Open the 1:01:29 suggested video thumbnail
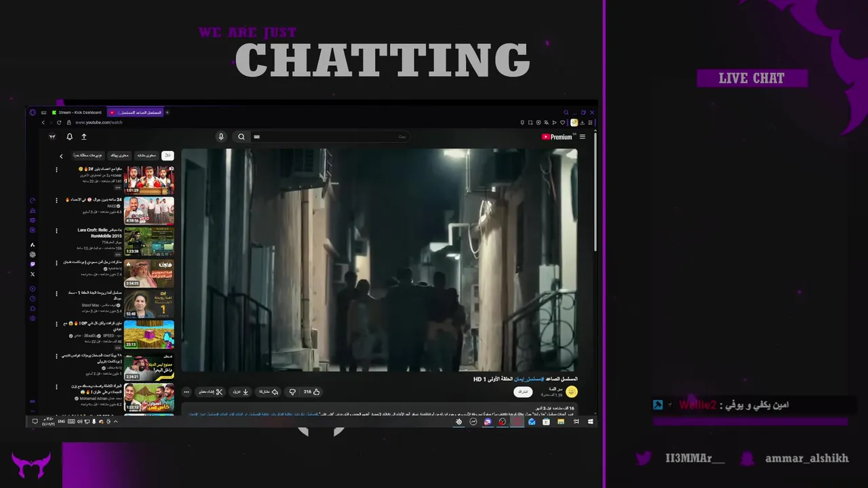Viewport: 868px width, 488px height. click(149, 180)
